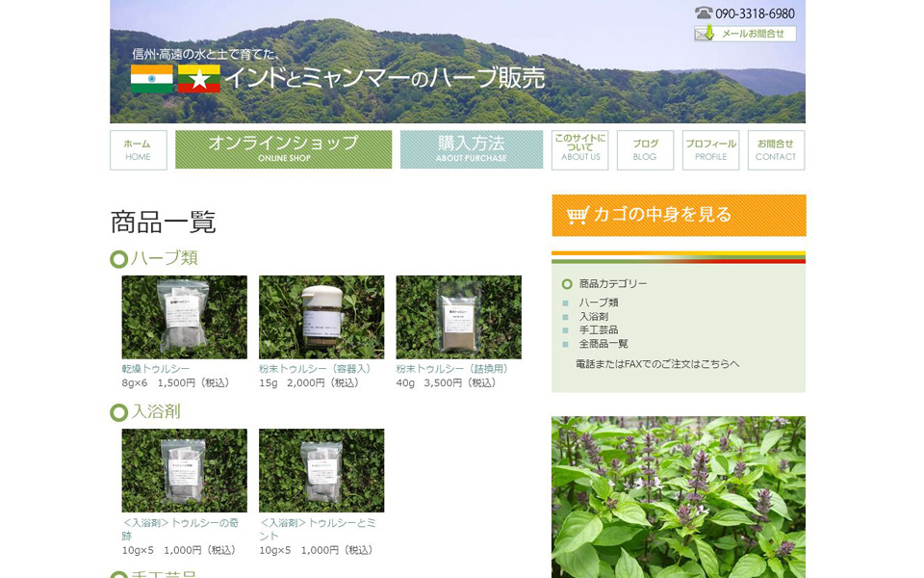Go to ホーム HOME page
The width and height of the screenshot is (924, 578).
[139, 150]
